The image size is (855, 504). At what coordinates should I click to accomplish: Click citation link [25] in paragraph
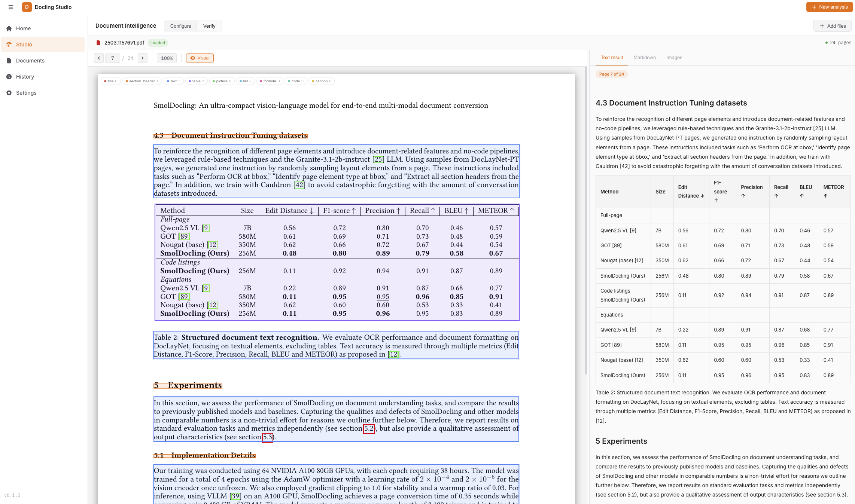click(378, 159)
